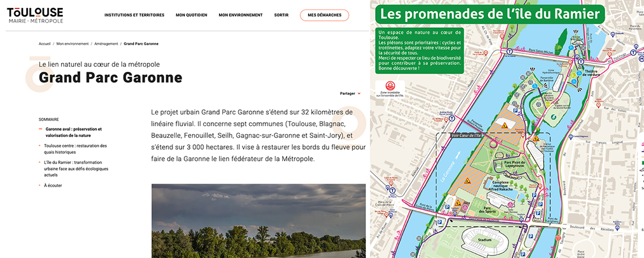Click the warning triangle near Passerelle Robert Poujade
The height and width of the screenshot is (258, 644).
tap(505, 126)
